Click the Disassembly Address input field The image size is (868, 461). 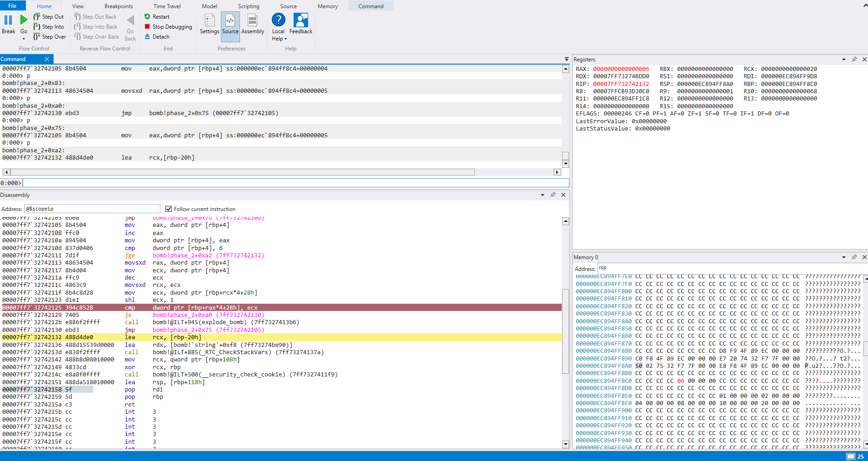[92, 209]
